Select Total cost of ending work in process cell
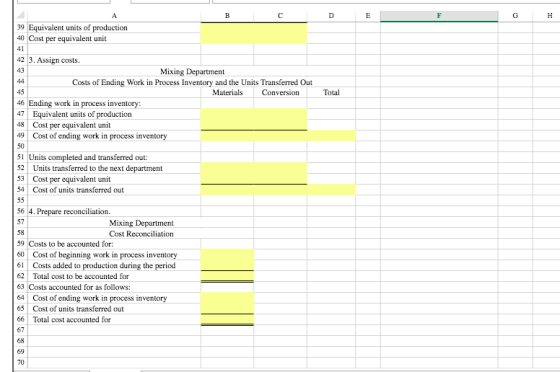560x372 pixels. pyautogui.click(x=331, y=136)
